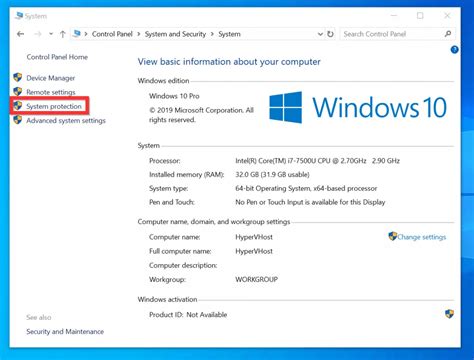Click the breadcrumb chevron after Control Panel
This screenshot has width=474, height=360.
(x=139, y=34)
